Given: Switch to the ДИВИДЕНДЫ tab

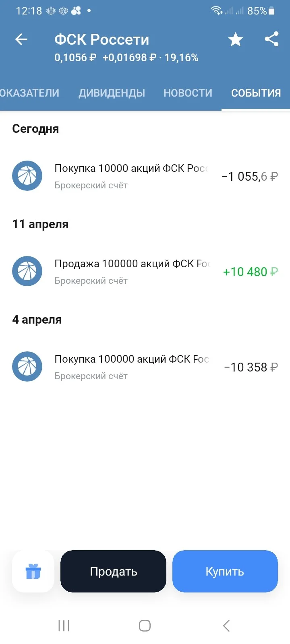Looking at the screenshot, I should [x=112, y=93].
